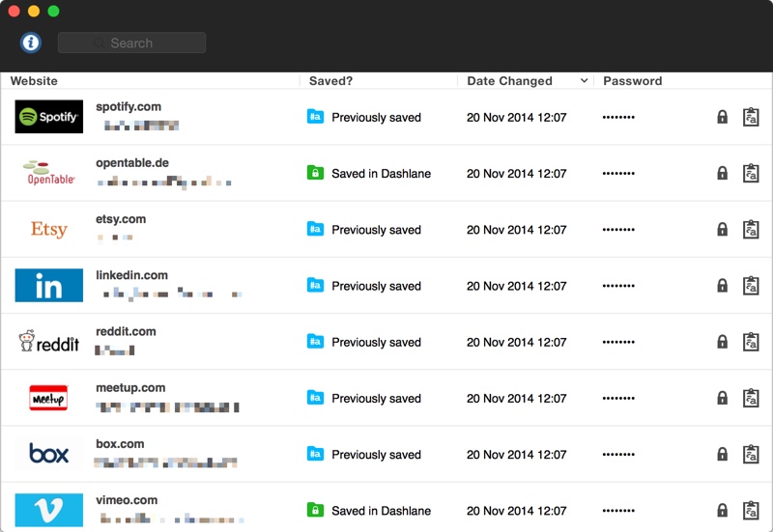This screenshot has width=773, height=532.
Task: Click green Dashlane lock icon in opentable.de row
Action: pyautogui.click(x=316, y=173)
